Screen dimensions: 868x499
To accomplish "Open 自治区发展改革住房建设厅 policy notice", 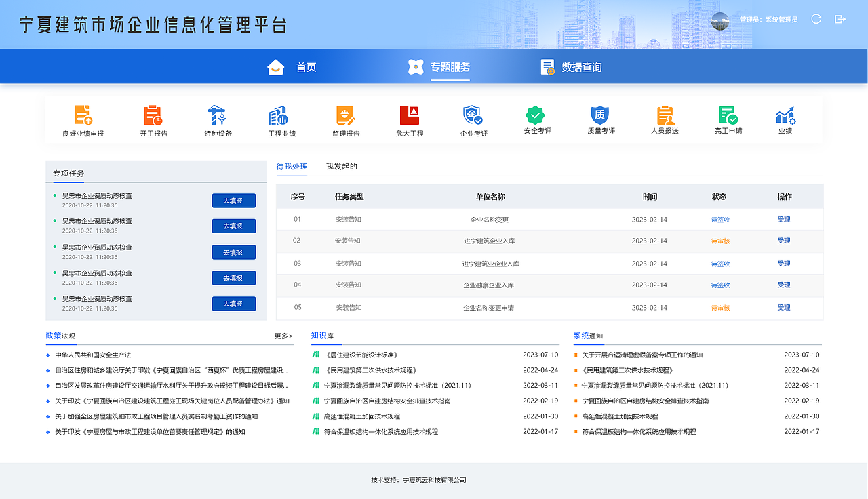I will (x=172, y=386).
